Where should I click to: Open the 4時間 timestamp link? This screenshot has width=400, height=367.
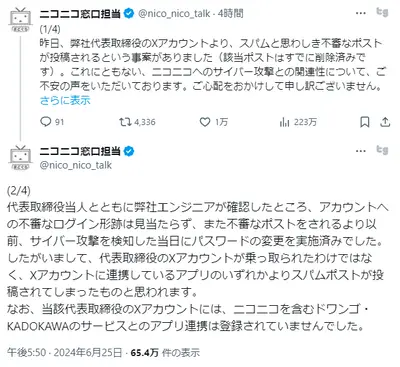[x=230, y=14]
